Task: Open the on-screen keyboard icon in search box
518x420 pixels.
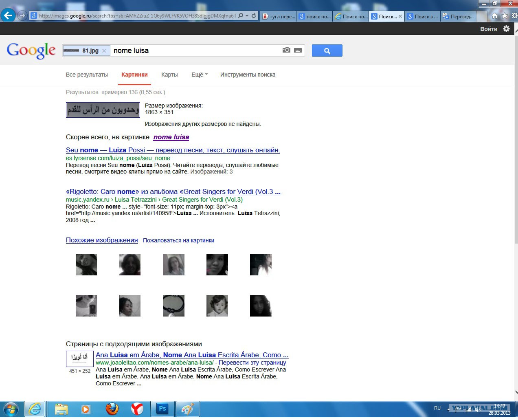Action: (298, 50)
